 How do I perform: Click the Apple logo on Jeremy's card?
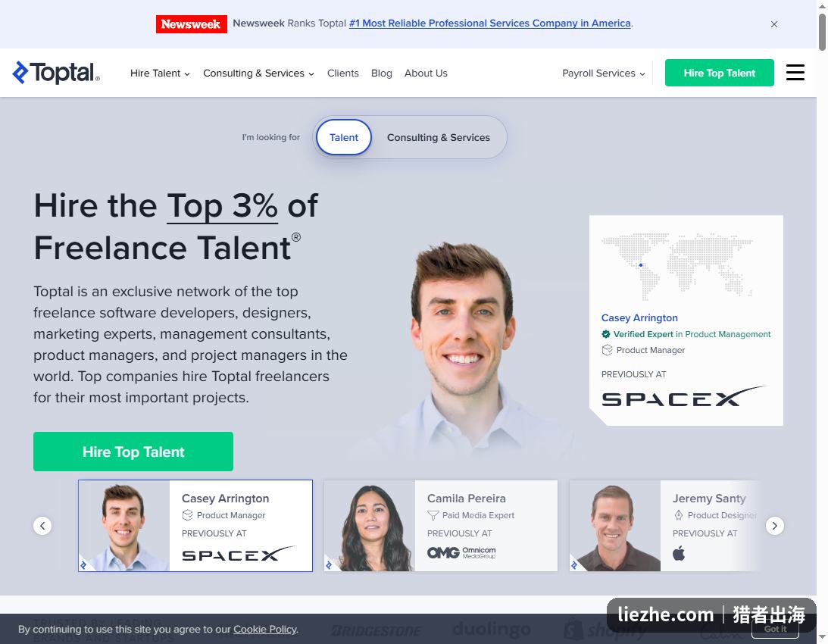(679, 553)
